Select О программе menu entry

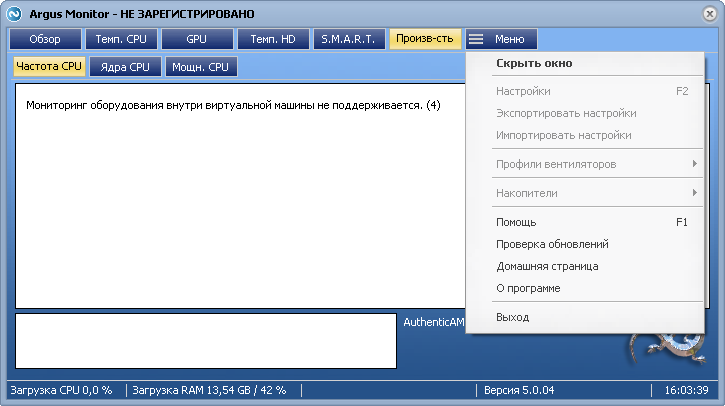584,289
